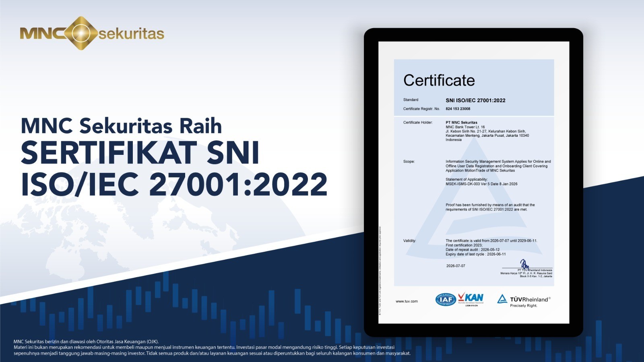Viewport: 644px width, 362px height.
Task: Click 'Kecamatan Menteng, Jakarta Pusat' address line
Action: 487,136
